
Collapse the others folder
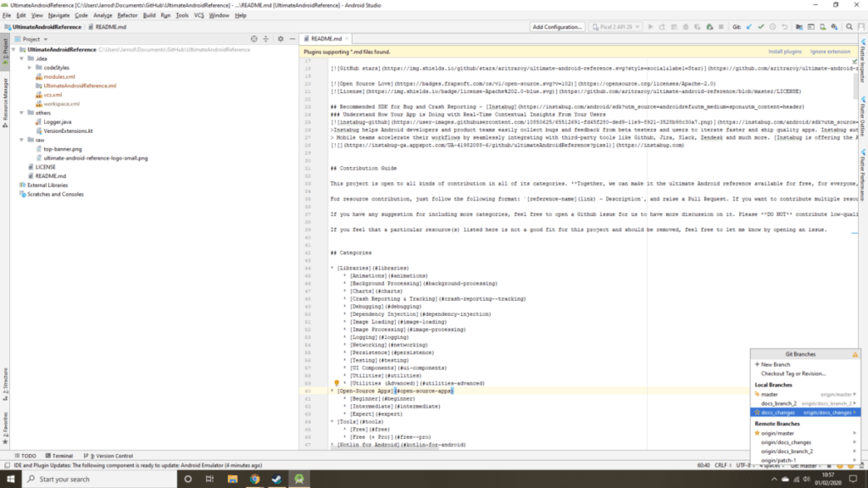click(x=20, y=112)
